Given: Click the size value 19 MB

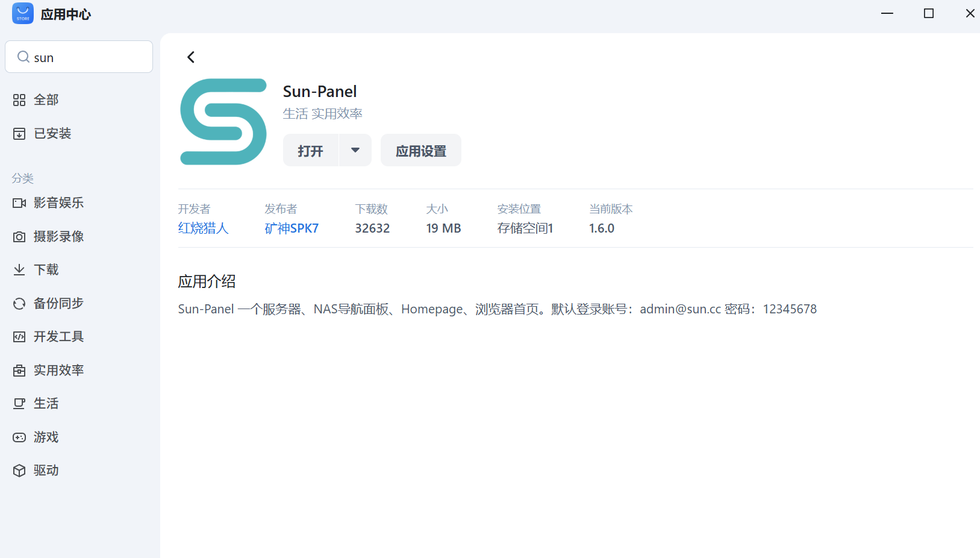Looking at the screenshot, I should 443,228.
